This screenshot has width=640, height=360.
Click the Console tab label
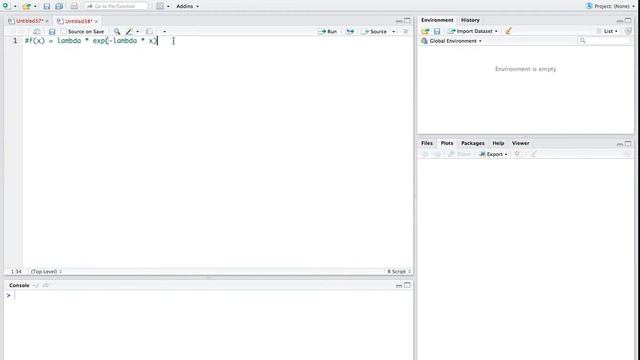tap(19, 285)
